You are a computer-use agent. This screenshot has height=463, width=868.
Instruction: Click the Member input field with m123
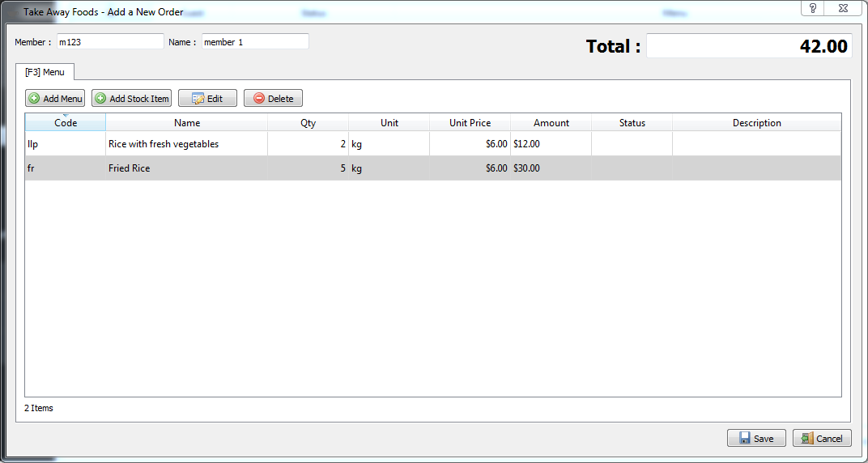coord(109,42)
